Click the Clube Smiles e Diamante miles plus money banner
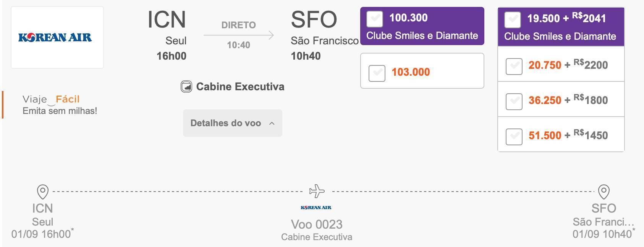This screenshot has width=644, height=247. [x=560, y=36]
